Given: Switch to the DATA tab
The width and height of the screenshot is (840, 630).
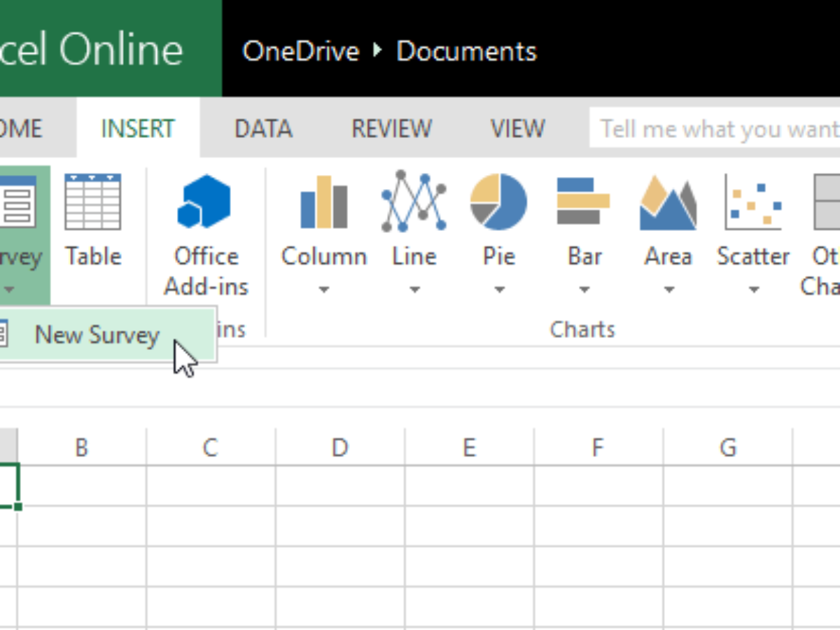Looking at the screenshot, I should coord(263,129).
